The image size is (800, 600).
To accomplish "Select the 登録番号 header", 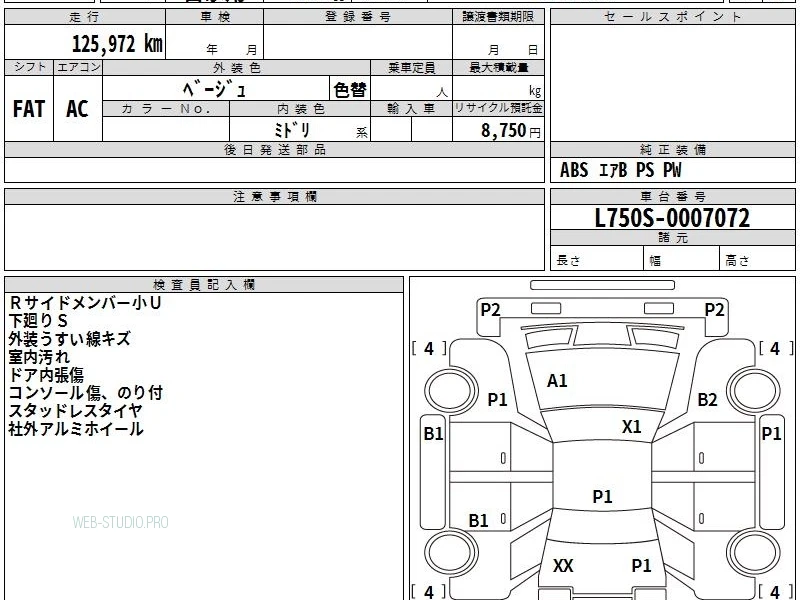I will pos(358,17).
